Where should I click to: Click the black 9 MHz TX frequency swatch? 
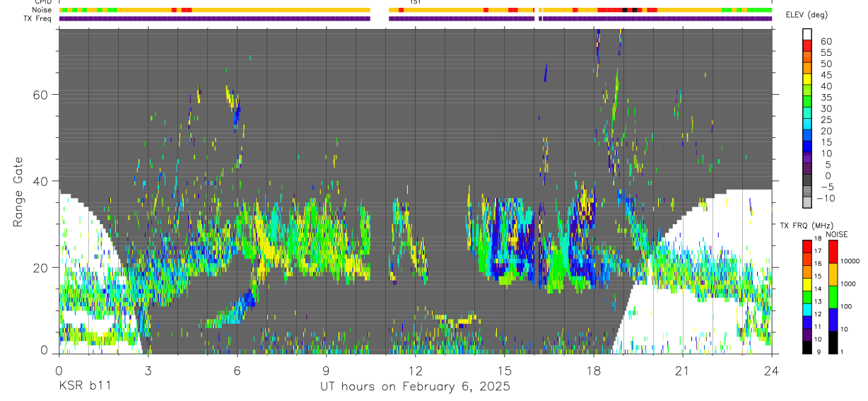coord(807,347)
